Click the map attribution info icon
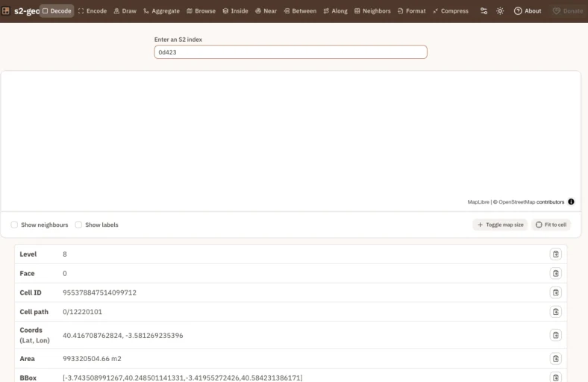The width and height of the screenshot is (588, 382). 571,201
